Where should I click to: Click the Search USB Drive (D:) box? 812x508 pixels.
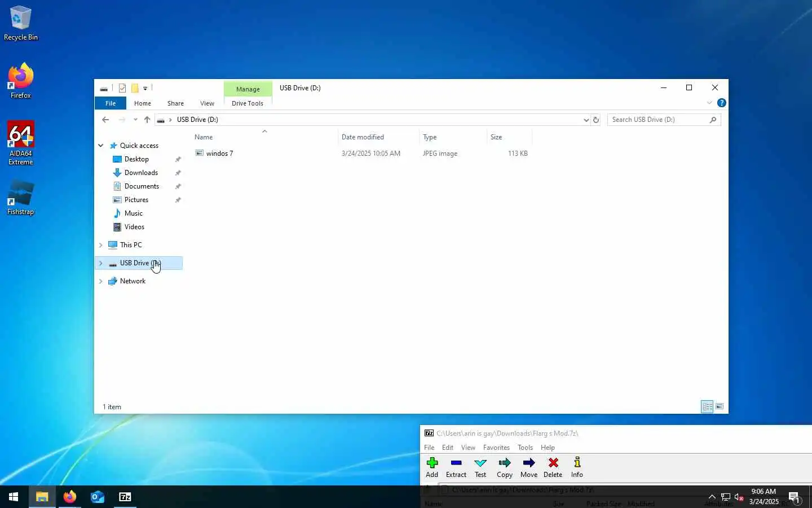coord(664,120)
